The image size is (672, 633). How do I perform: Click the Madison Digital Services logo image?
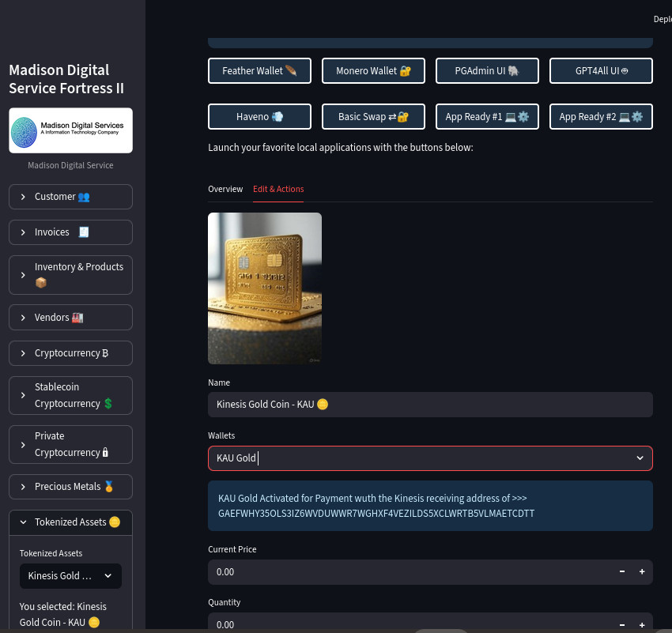click(70, 130)
